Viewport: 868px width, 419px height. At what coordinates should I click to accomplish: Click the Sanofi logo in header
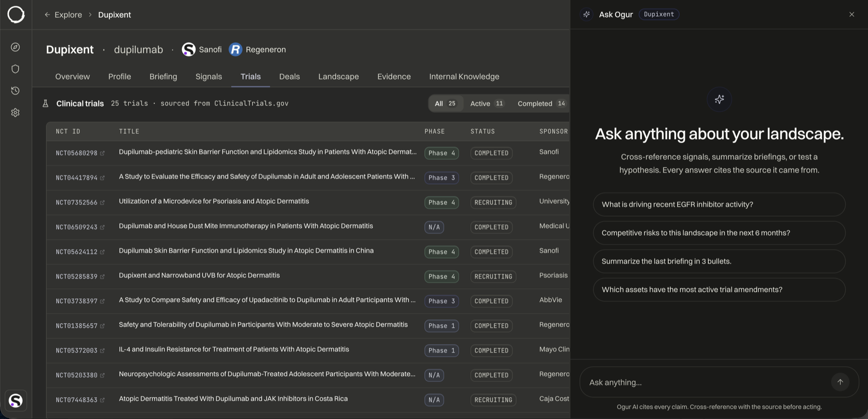(x=189, y=50)
